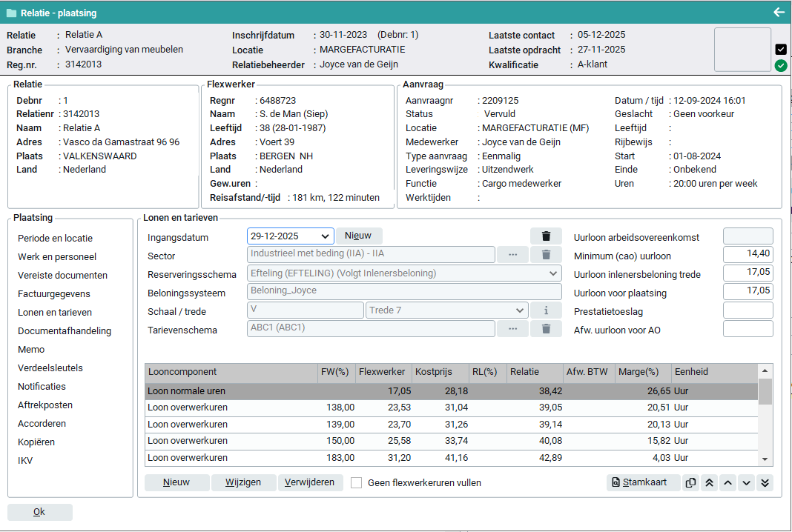The width and height of the screenshot is (792, 532).
Task: Open 'Periode en locatie' section
Action: [x=56, y=239]
